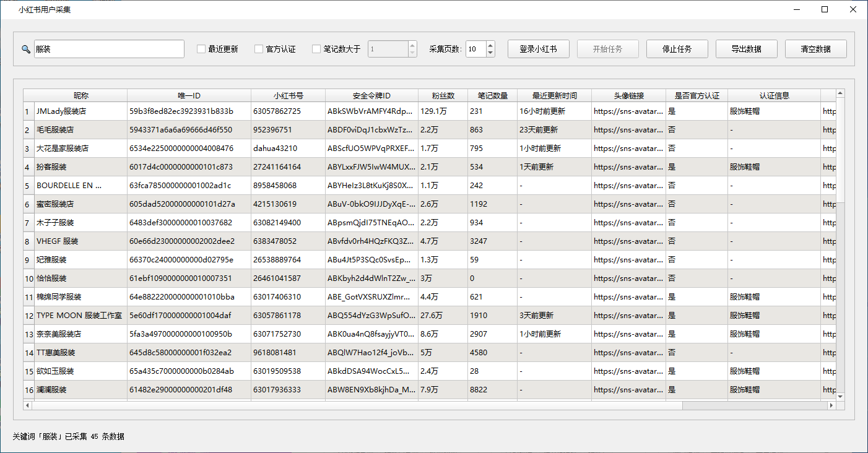Click the horizontal scrollbar left arrow
Image resolution: width=868 pixels, height=453 pixels.
(x=27, y=405)
